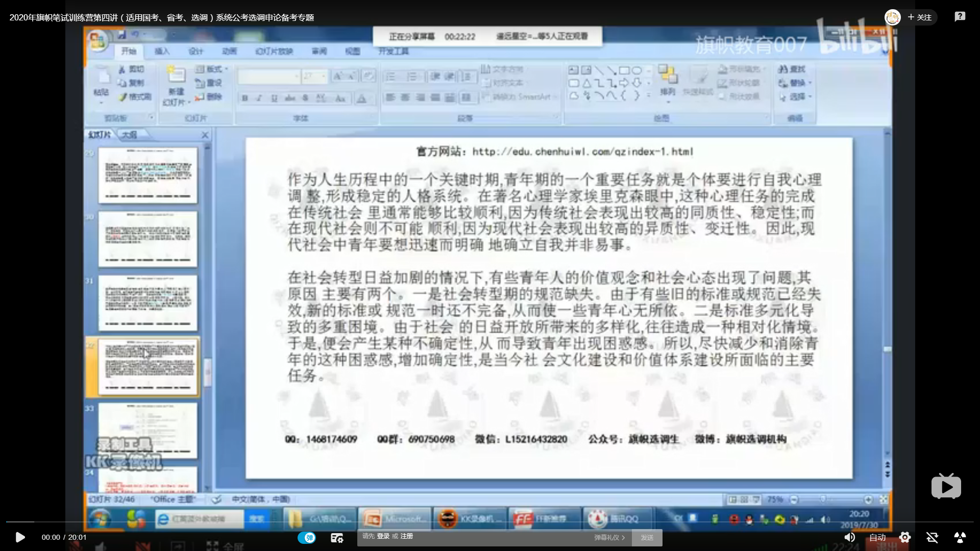Open player settings gear icon
The image size is (980, 551).
(x=905, y=537)
